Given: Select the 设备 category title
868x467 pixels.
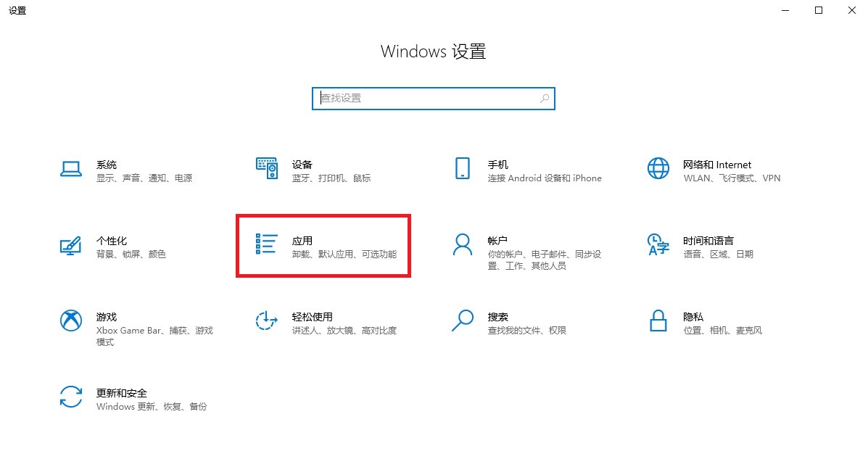Looking at the screenshot, I should point(302,165).
